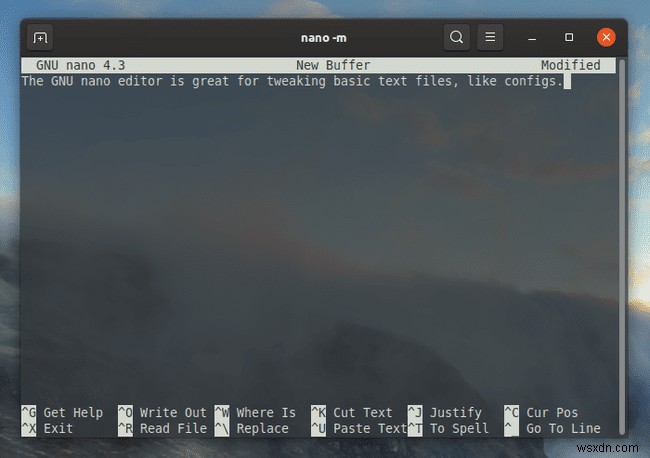
Task: Click the word 'great' in the text line
Action: click(211, 81)
